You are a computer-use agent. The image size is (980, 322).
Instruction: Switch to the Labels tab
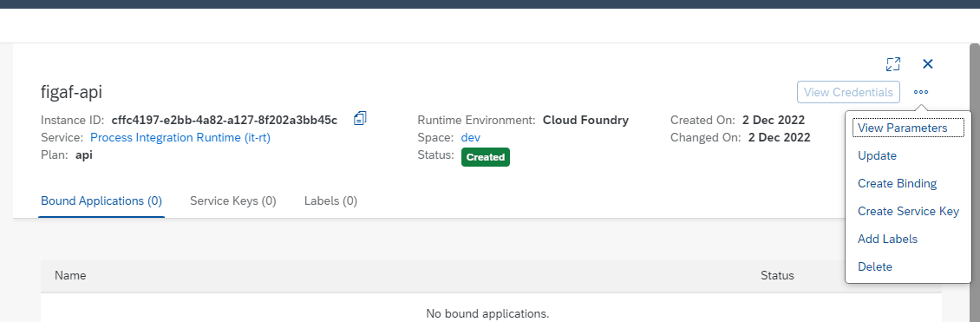tap(330, 200)
